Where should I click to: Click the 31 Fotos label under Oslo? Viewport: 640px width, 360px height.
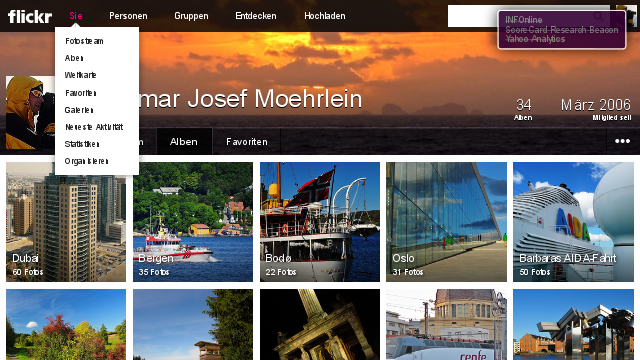click(408, 272)
